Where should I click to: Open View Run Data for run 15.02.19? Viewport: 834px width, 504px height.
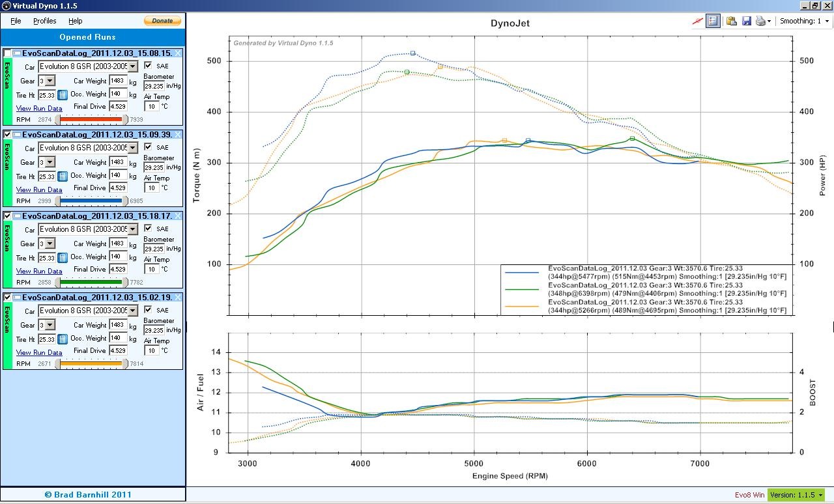point(39,352)
